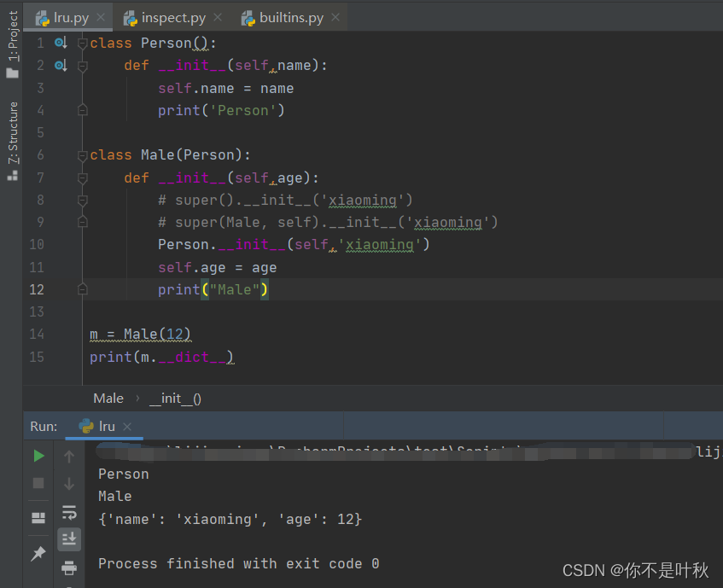
Task: Click the 'class Person():' code line
Action: coord(153,44)
